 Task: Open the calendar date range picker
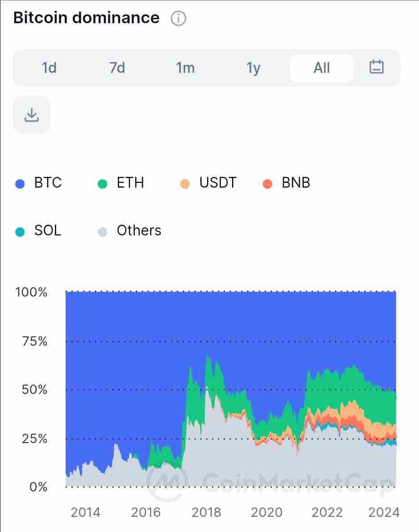(376, 67)
